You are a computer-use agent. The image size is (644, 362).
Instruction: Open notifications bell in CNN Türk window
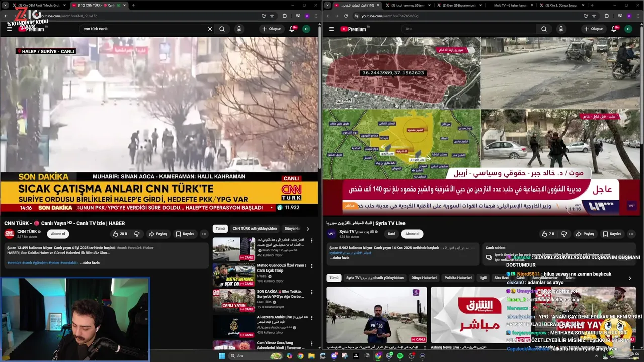click(292, 29)
